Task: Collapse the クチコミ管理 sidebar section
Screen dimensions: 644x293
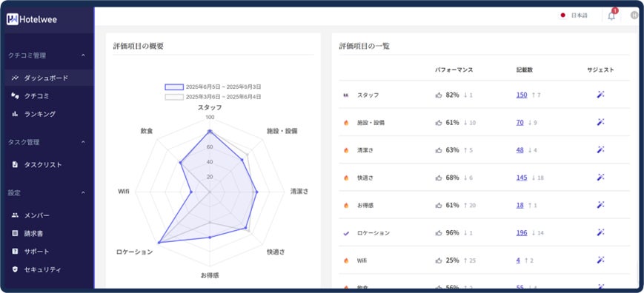Action: [84, 55]
